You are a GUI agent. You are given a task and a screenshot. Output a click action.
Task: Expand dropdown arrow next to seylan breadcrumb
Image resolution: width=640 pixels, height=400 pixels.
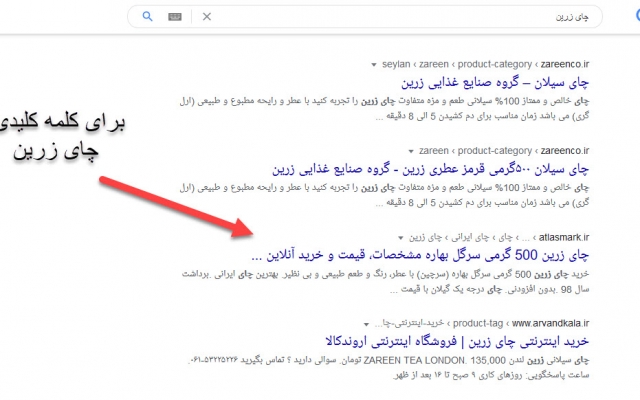click(x=373, y=65)
